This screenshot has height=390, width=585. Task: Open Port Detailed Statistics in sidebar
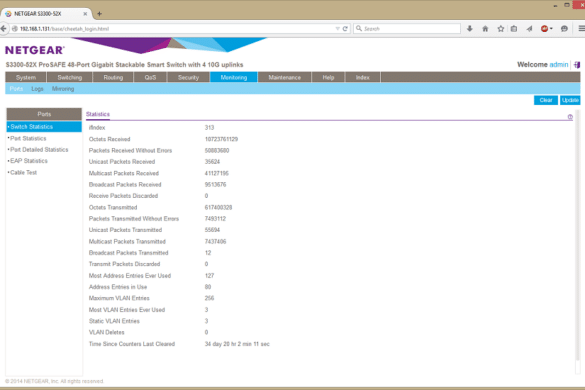pos(39,150)
